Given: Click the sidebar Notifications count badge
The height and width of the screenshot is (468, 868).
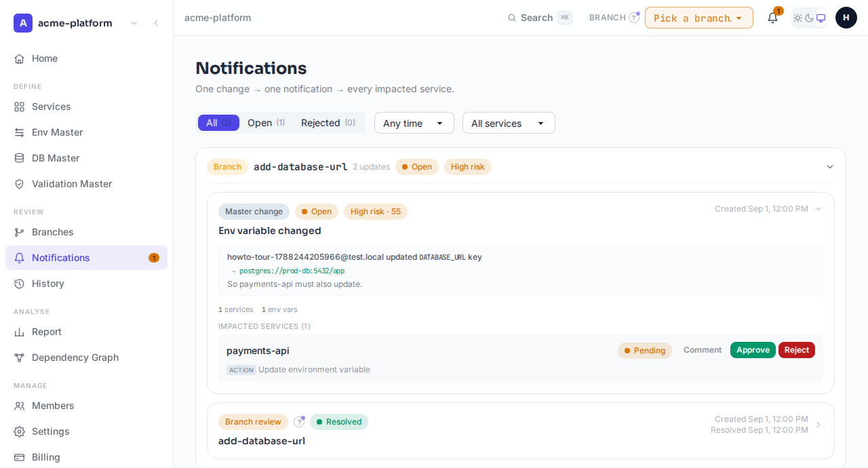Looking at the screenshot, I should pyautogui.click(x=154, y=258).
